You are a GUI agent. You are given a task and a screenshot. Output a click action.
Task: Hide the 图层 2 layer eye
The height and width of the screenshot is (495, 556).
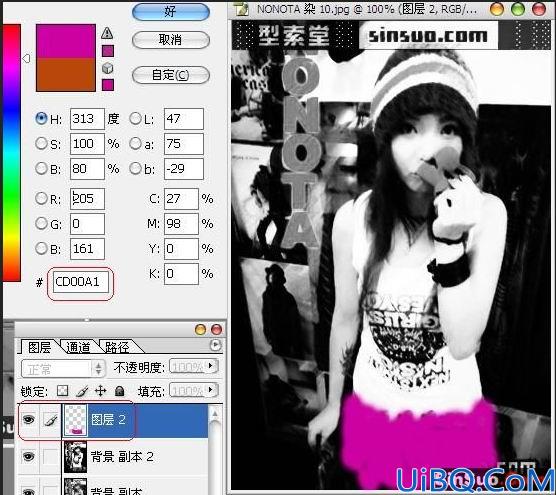tap(29, 420)
